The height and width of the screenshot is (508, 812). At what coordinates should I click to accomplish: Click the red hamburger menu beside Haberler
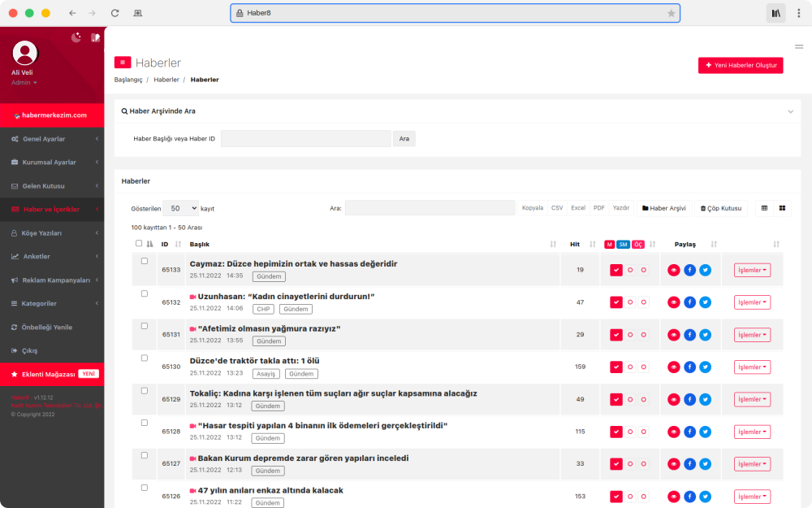(x=123, y=63)
